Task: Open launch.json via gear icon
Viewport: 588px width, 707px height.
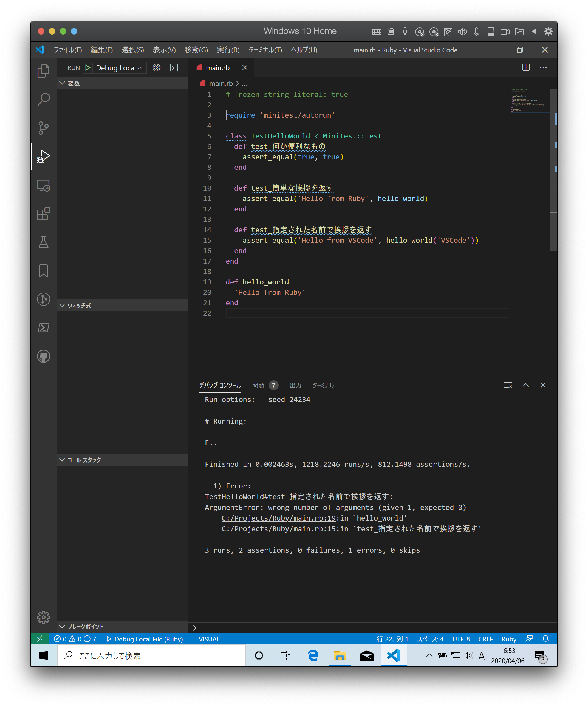Action: [157, 68]
